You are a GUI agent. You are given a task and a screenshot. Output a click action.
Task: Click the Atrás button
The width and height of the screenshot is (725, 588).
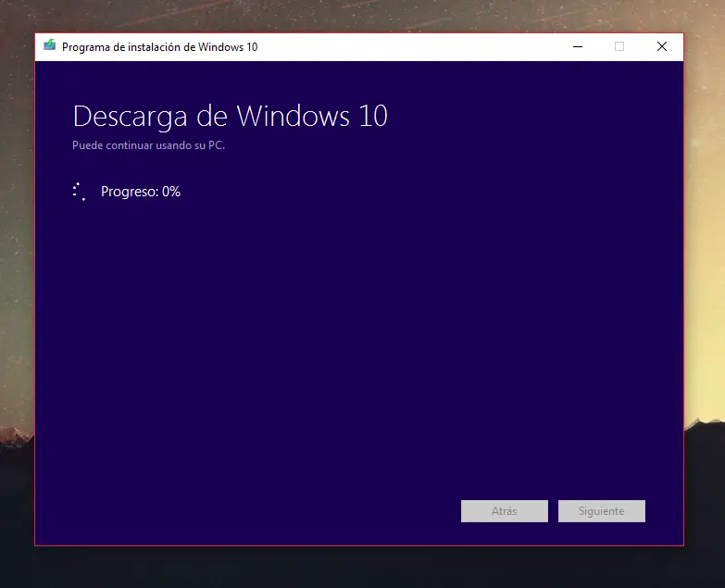coord(504,511)
